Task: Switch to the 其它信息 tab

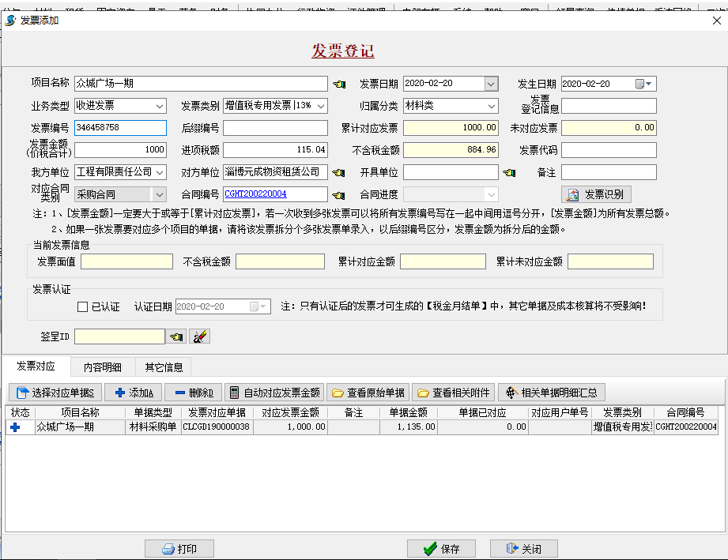Action: point(164,366)
